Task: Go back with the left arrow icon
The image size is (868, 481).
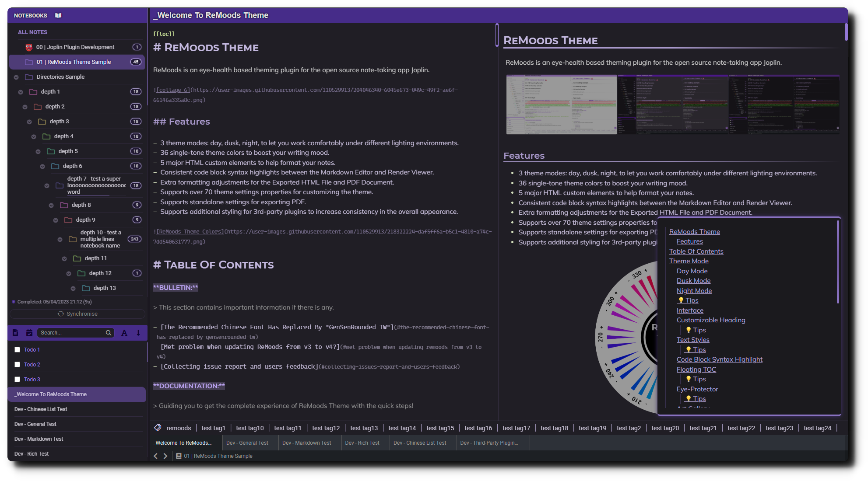Action: [155, 456]
